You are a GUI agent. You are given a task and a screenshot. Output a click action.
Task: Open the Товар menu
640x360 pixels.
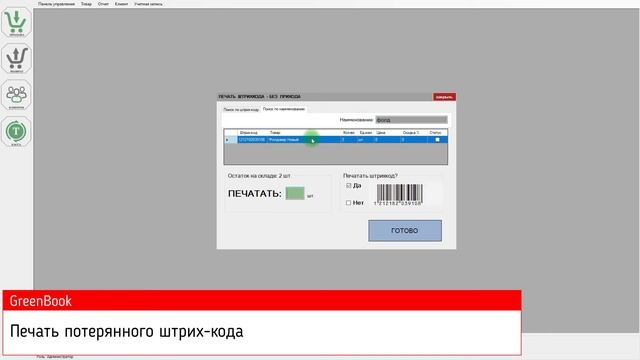coord(86,4)
